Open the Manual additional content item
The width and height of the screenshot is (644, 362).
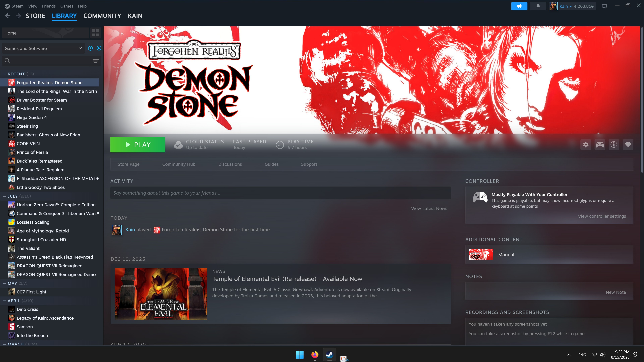(549, 255)
